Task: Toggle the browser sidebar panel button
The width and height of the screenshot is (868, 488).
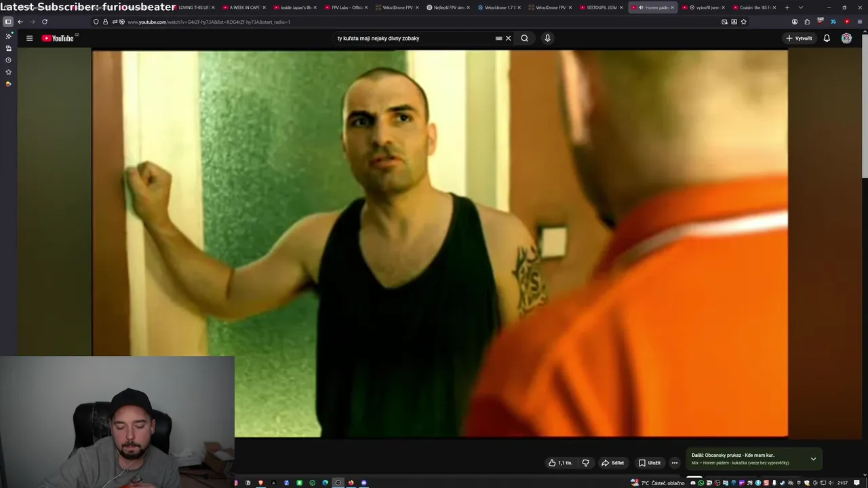Action: coord(8,22)
